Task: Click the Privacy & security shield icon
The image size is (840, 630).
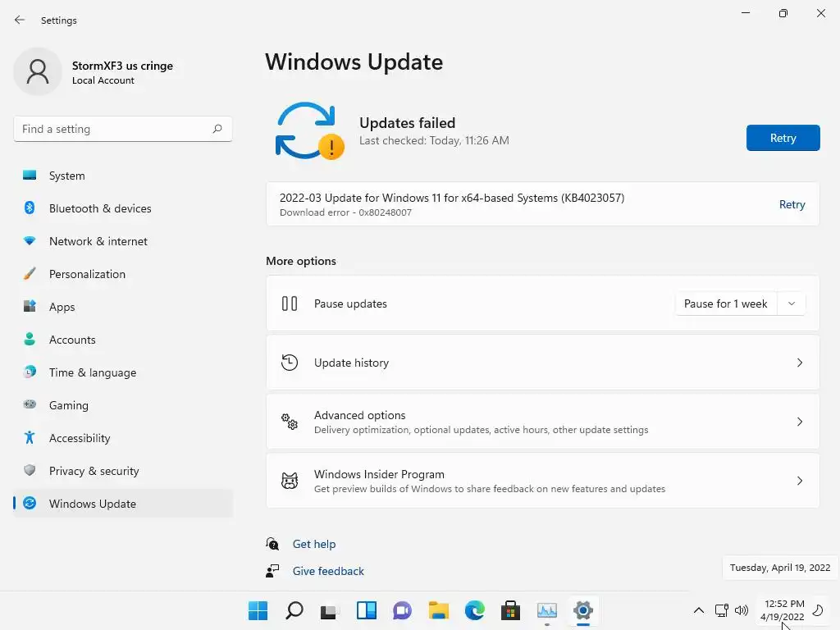Action: [x=30, y=470]
